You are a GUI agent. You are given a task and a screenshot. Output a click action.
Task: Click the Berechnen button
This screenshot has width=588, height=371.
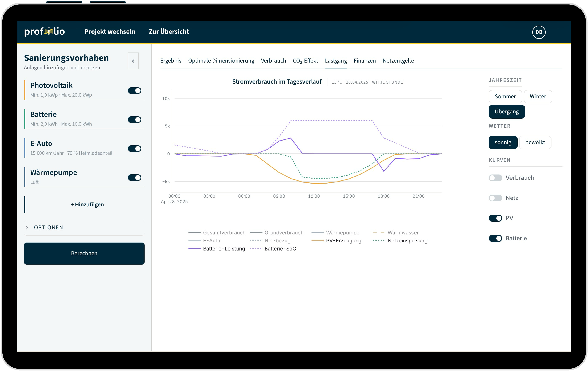84,253
